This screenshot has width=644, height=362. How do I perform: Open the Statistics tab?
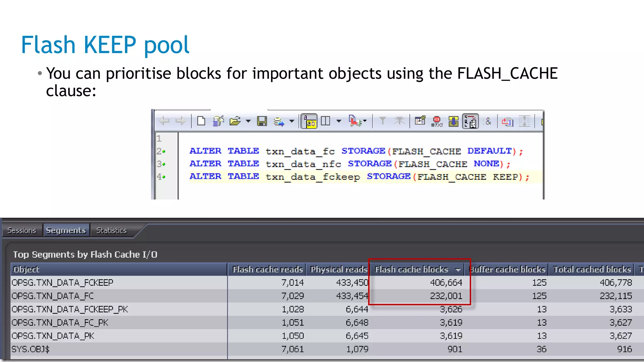(111, 231)
